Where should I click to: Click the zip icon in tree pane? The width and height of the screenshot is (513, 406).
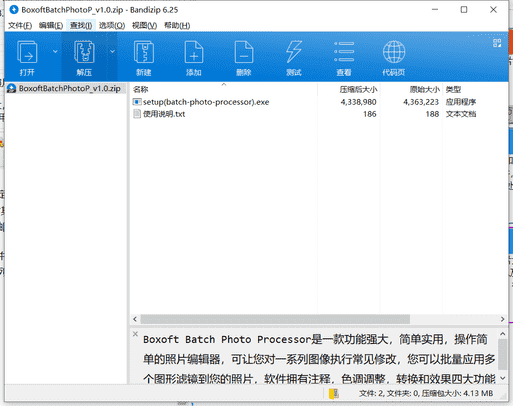(12, 88)
